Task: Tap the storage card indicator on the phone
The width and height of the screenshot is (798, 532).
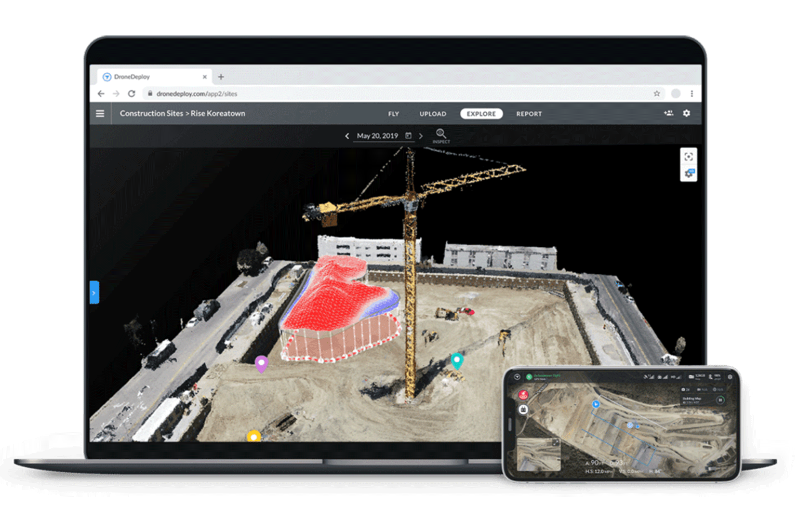Action: 696,376
